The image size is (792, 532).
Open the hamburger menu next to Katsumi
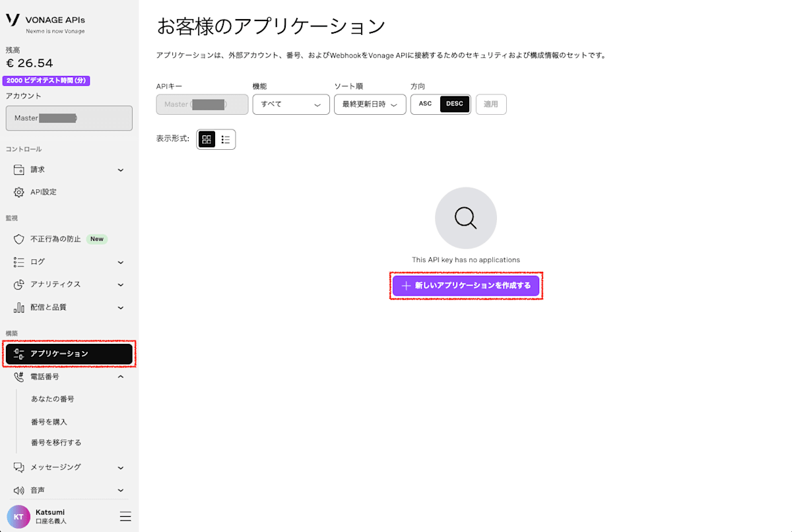125,516
